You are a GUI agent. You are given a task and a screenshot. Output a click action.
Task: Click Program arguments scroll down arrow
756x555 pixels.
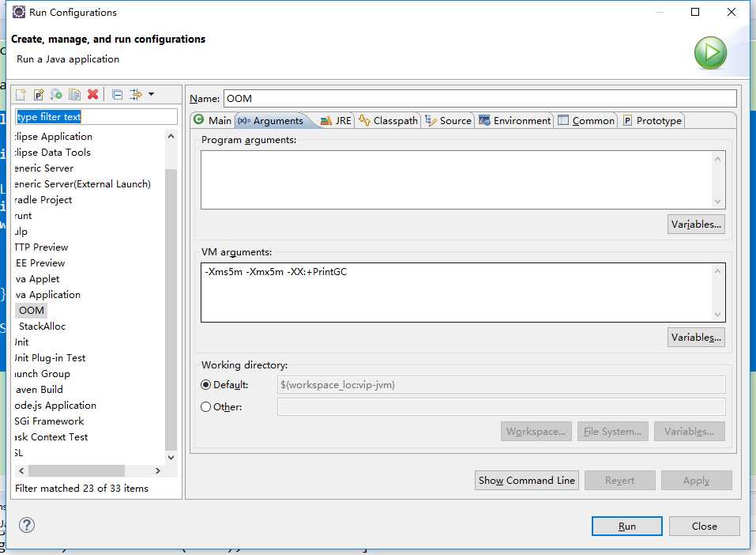click(x=718, y=202)
